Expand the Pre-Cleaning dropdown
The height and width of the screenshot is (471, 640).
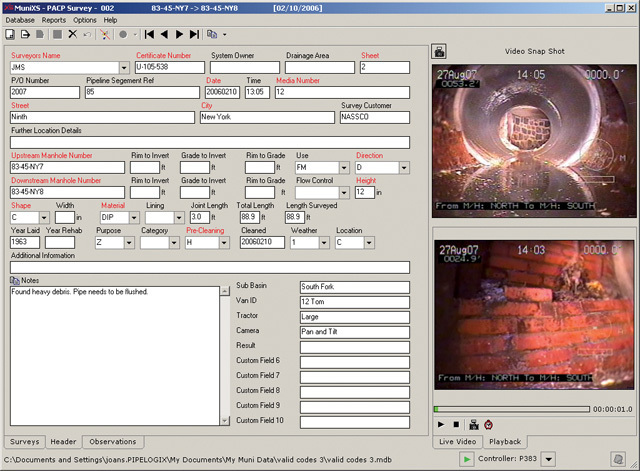pyautogui.click(x=225, y=242)
